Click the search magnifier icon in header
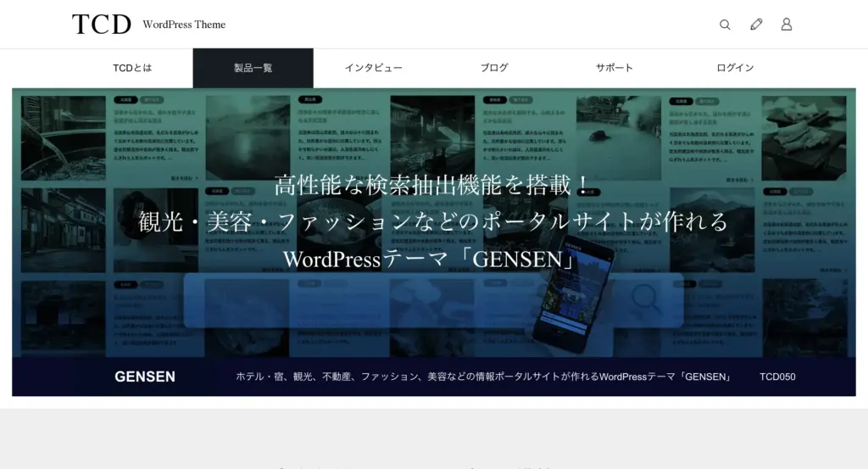This screenshot has height=469, width=868. 725,25
